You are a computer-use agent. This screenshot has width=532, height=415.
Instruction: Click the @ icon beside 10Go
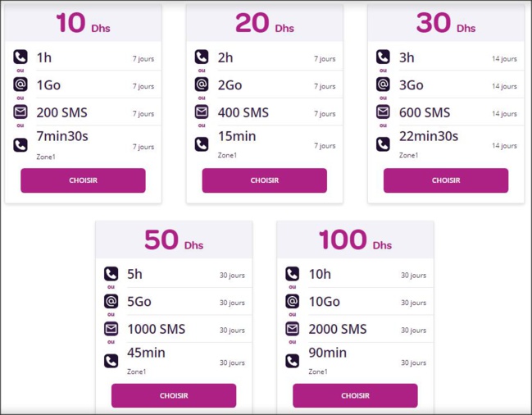292,301
